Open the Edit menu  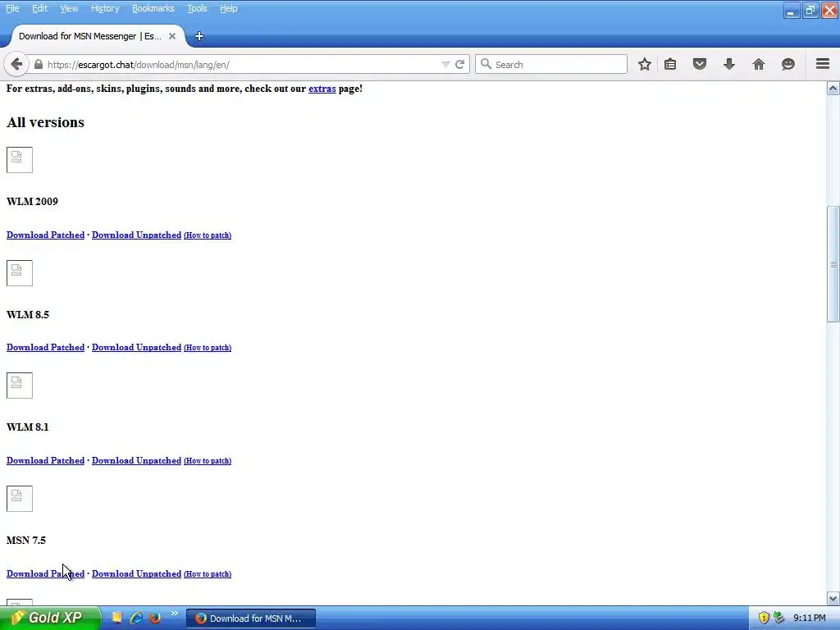[39, 8]
